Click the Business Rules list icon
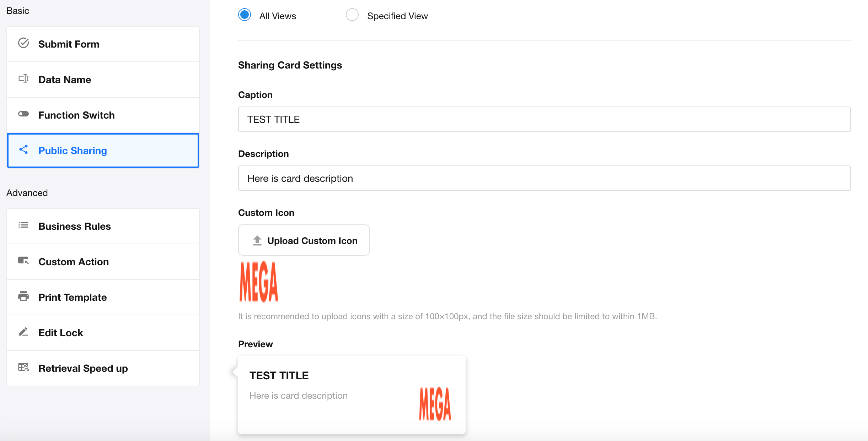Image resolution: width=868 pixels, height=441 pixels. (23, 225)
